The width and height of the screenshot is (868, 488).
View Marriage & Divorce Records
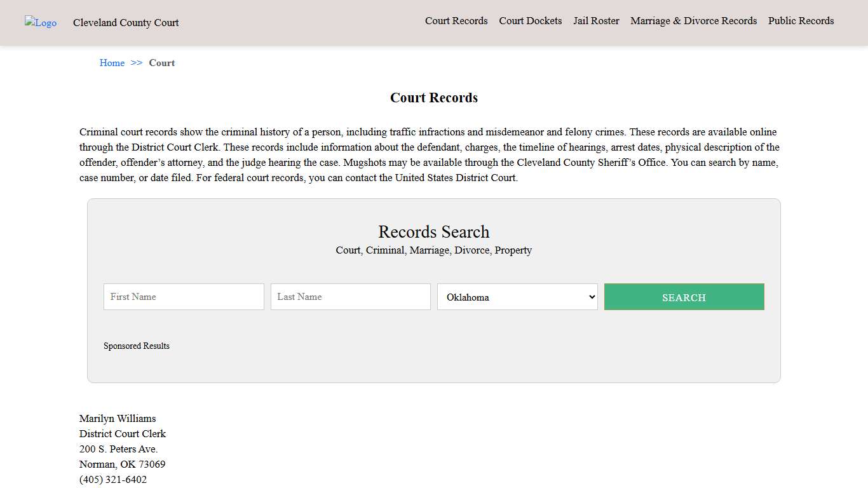pos(693,20)
